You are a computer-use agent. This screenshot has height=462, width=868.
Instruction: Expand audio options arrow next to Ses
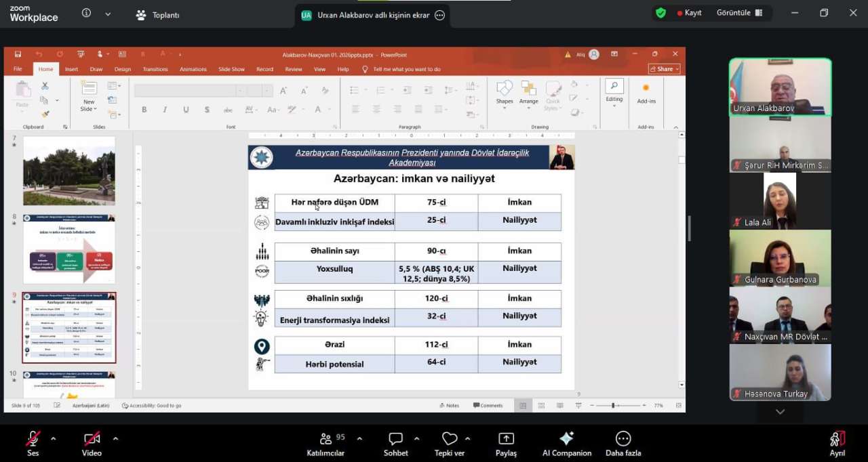(x=54, y=438)
